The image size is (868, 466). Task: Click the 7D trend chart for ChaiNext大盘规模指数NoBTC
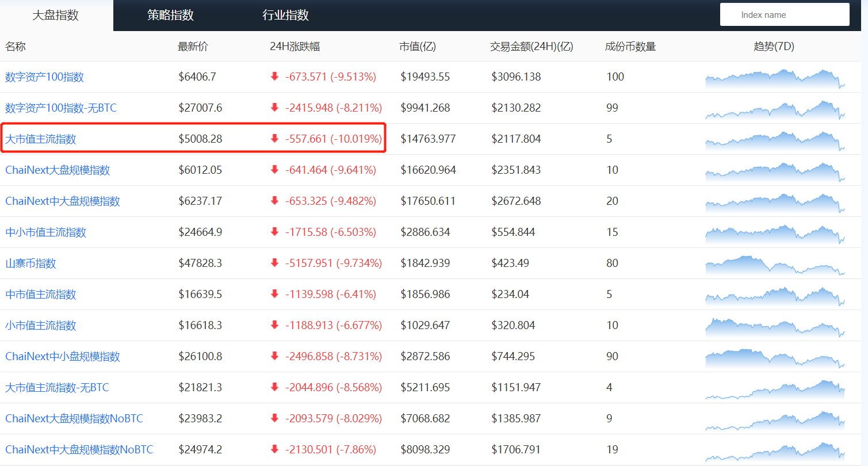click(775, 421)
